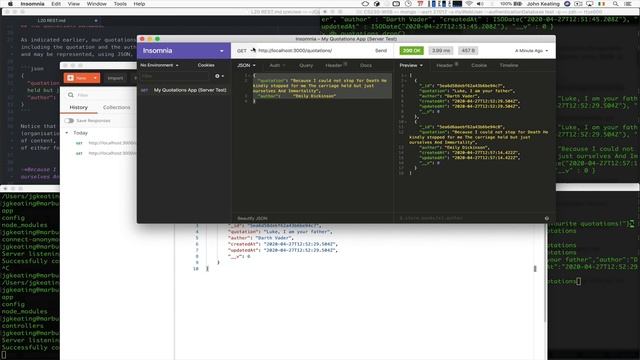Click the Cookies button in Insomnia sidebar
Screen dimensions: 640x360
[206, 65]
